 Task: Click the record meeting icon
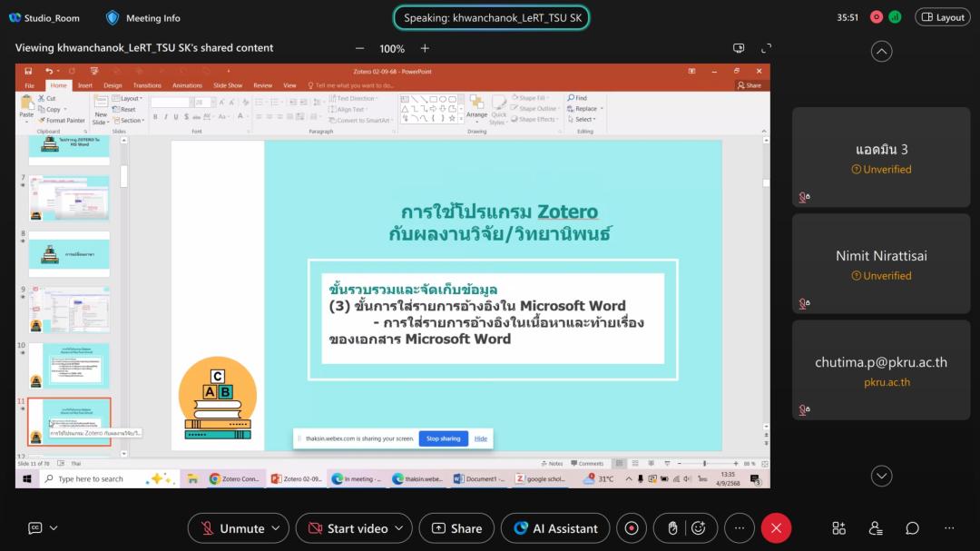632,528
